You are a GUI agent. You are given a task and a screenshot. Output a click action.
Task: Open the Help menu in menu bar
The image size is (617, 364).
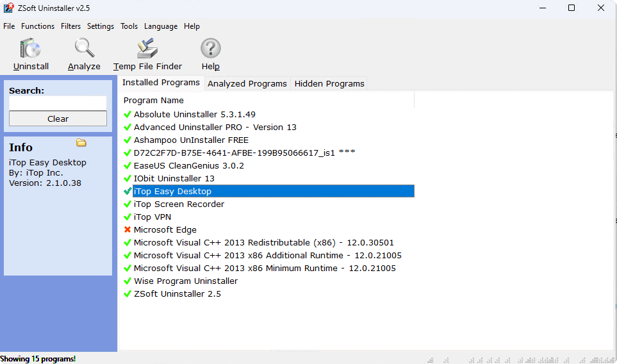click(x=192, y=26)
